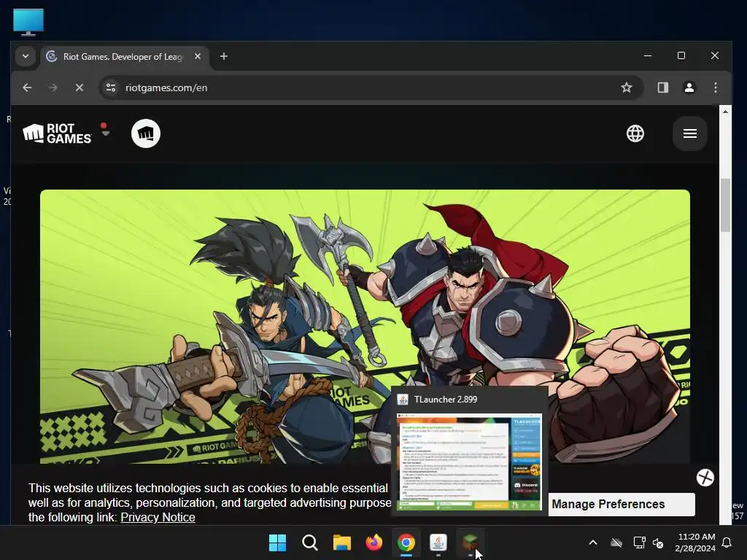The width and height of the screenshot is (747, 560).
Task: Open the Windows Start menu
Action: click(277, 542)
